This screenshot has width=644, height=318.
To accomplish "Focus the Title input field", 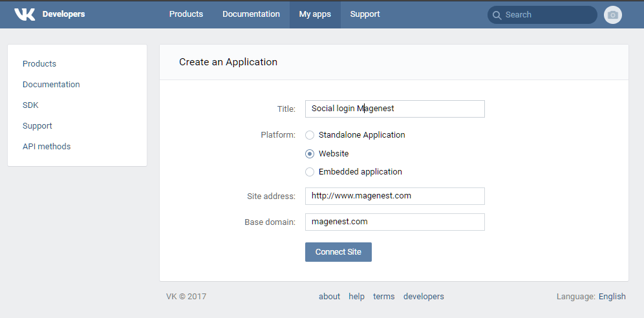I will pos(394,109).
